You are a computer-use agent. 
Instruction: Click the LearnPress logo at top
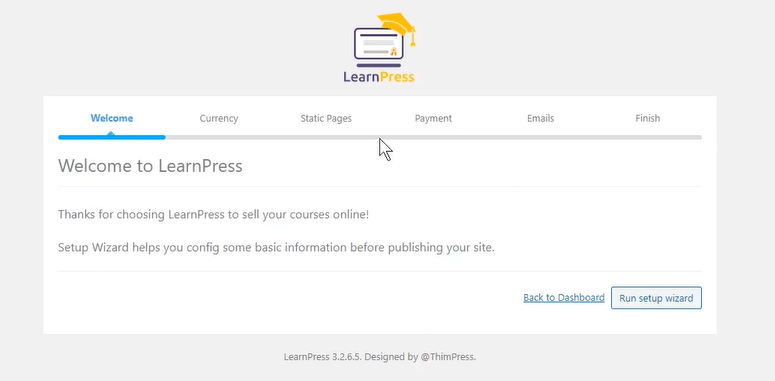(380, 48)
